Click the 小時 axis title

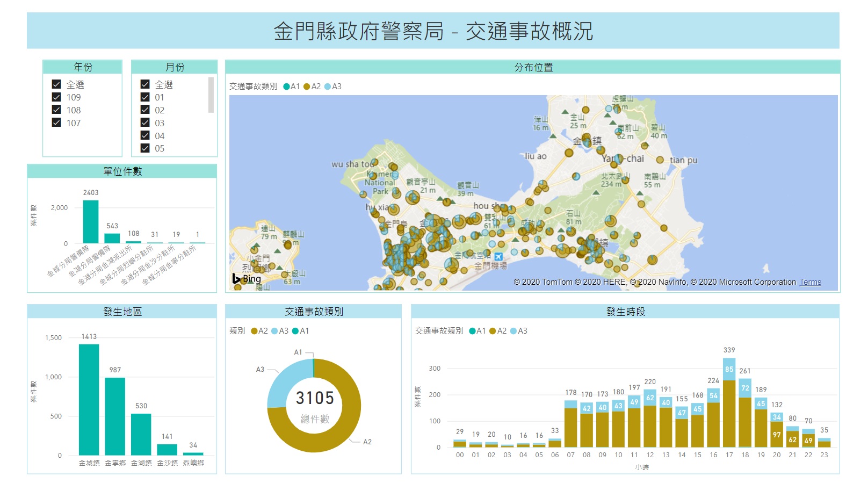click(642, 467)
